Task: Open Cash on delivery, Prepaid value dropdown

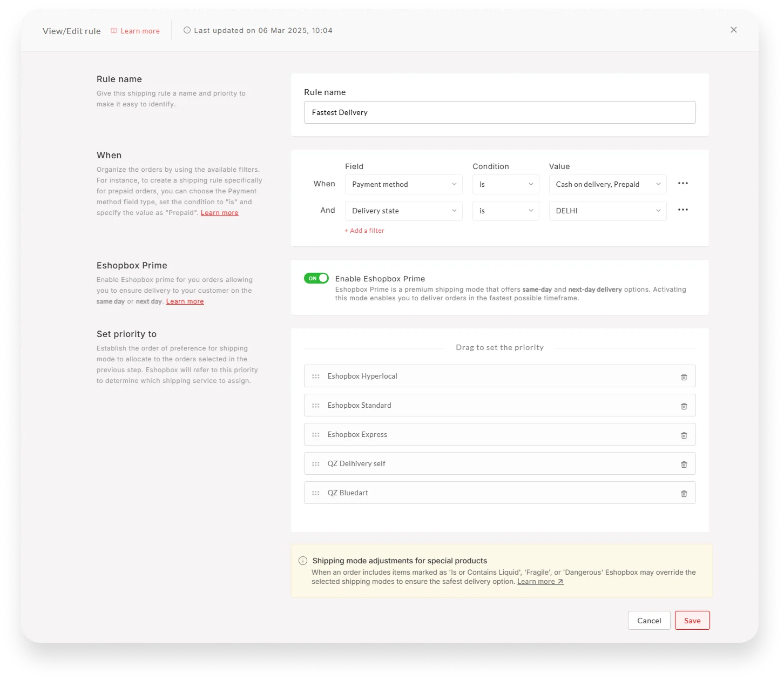Action: [x=607, y=184]
